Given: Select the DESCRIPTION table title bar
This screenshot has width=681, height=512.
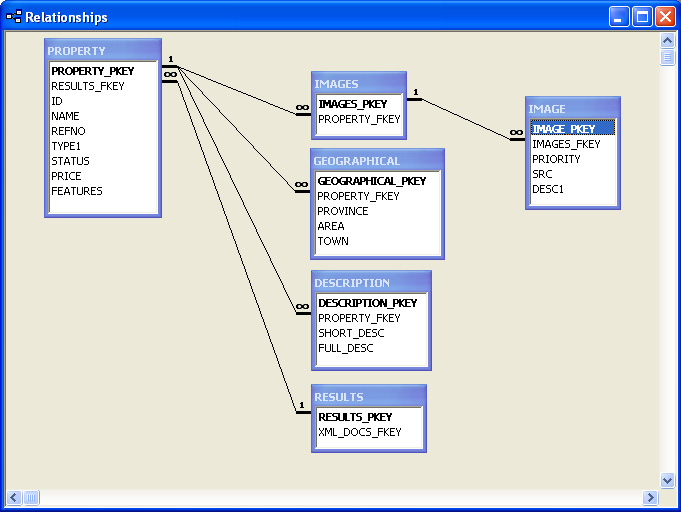Looking at the screenshot, I should [x=371, y=283].
